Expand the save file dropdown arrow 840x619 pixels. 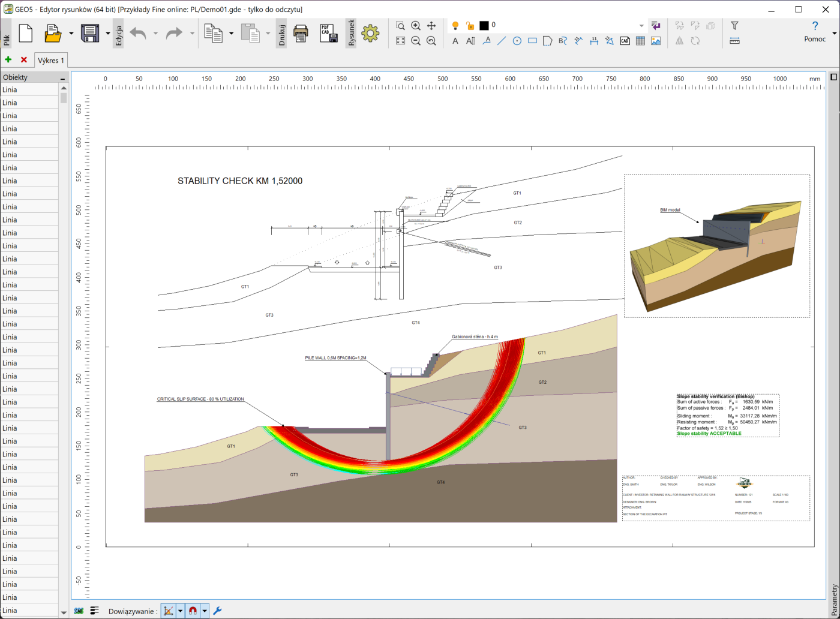pos(107,34)
